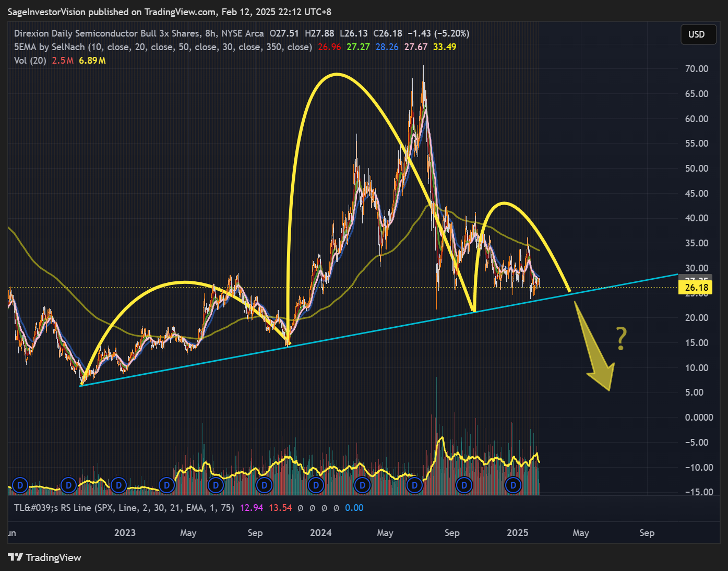The height and width of the screenshot is (571, 728).
Task: Click the 2023 label on the time axis
Action: (125, 533)
